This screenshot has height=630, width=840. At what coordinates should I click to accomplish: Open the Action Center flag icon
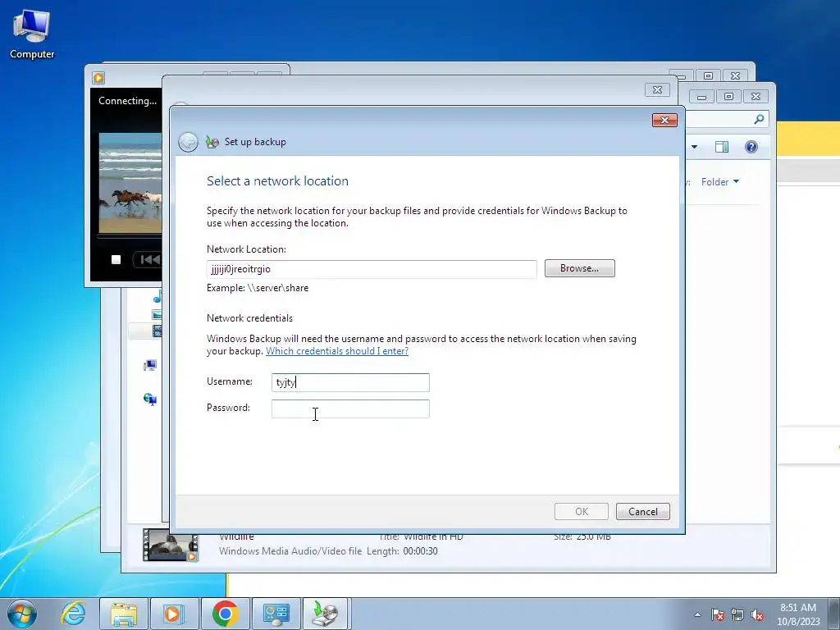(x=718, y=615)
